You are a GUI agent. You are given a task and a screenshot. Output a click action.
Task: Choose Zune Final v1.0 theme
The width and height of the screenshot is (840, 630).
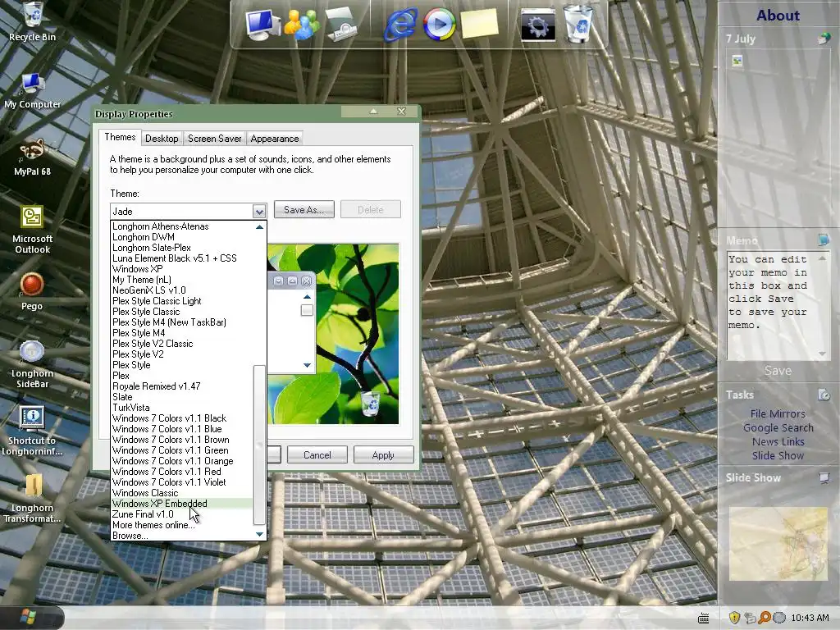181,514
